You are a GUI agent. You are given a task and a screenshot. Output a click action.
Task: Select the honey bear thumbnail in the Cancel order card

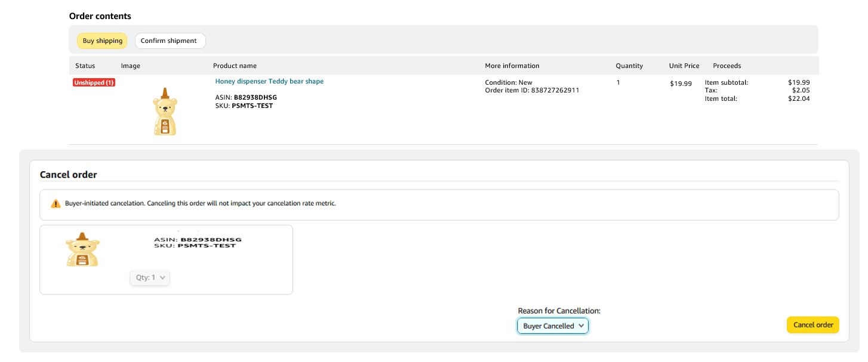tap(82, 249)
